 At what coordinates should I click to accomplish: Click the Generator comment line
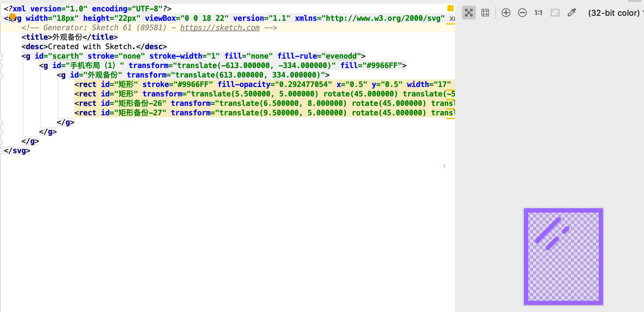[149, 28]
